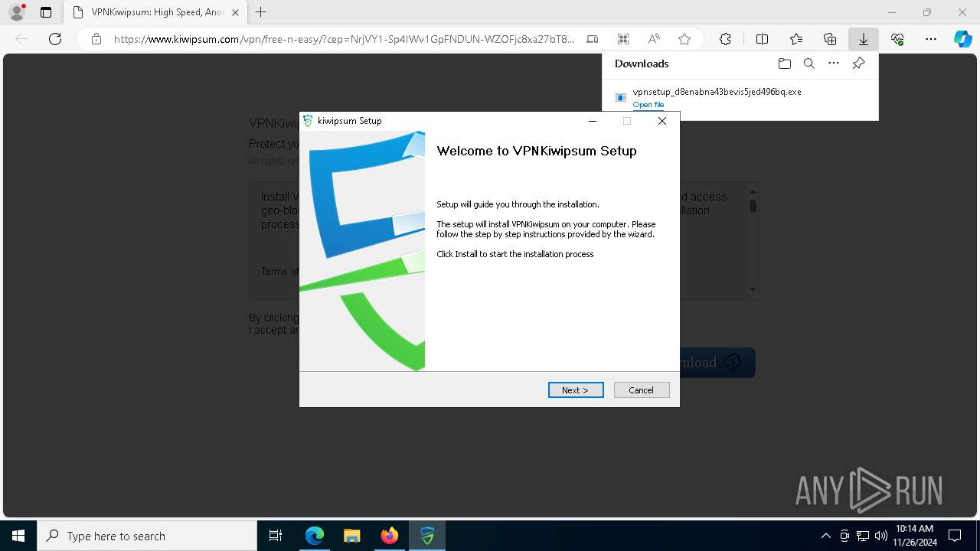Screen dimensions: 980x551
Task: Open tab actions menu icon
Action: [46, 12]
